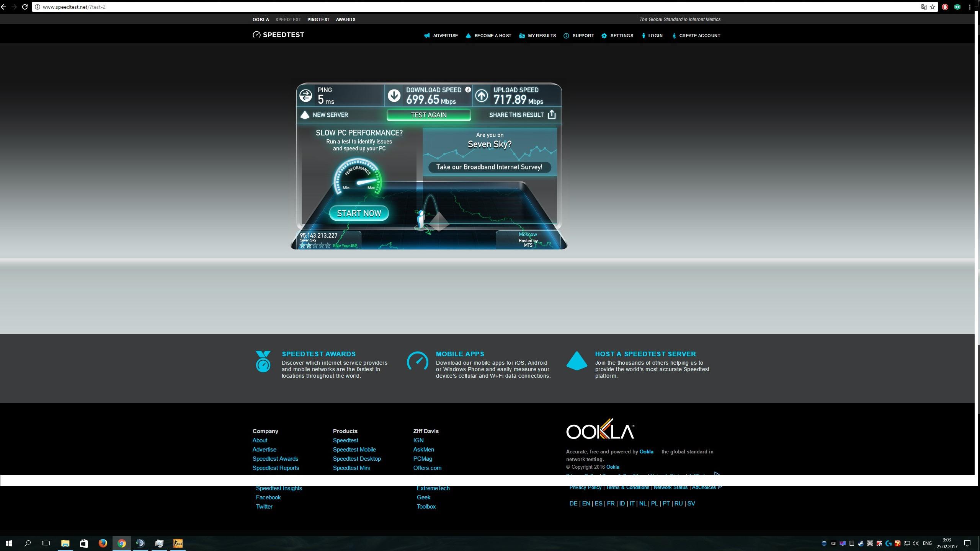This screenshot has height=551, width=980.
Task: Switch site language to DE
Action: (573, 504)
